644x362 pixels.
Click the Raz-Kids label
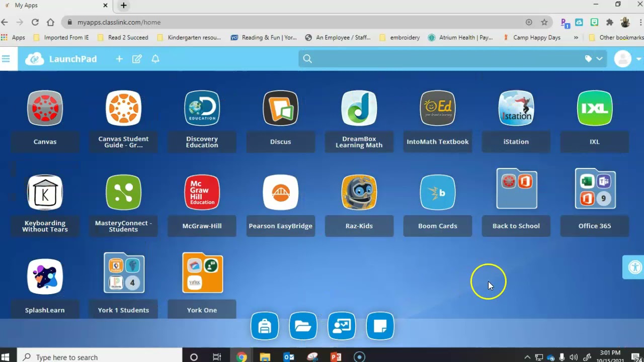click(359, 226)
